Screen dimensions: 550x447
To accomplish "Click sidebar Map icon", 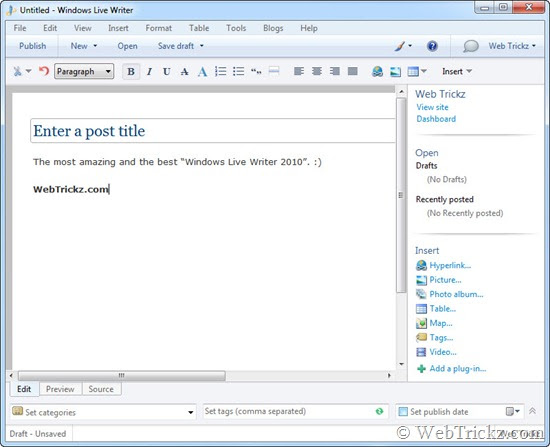I will (421, 323).
